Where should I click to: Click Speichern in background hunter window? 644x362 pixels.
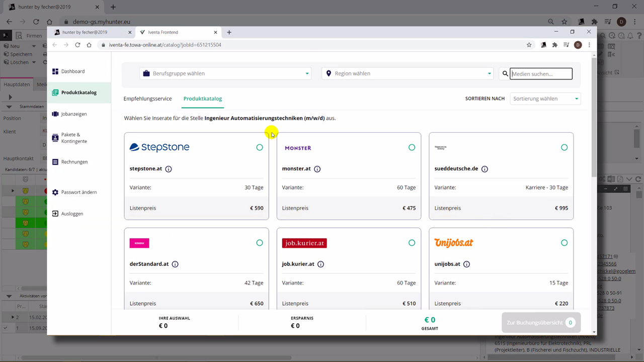pos(18,54)
